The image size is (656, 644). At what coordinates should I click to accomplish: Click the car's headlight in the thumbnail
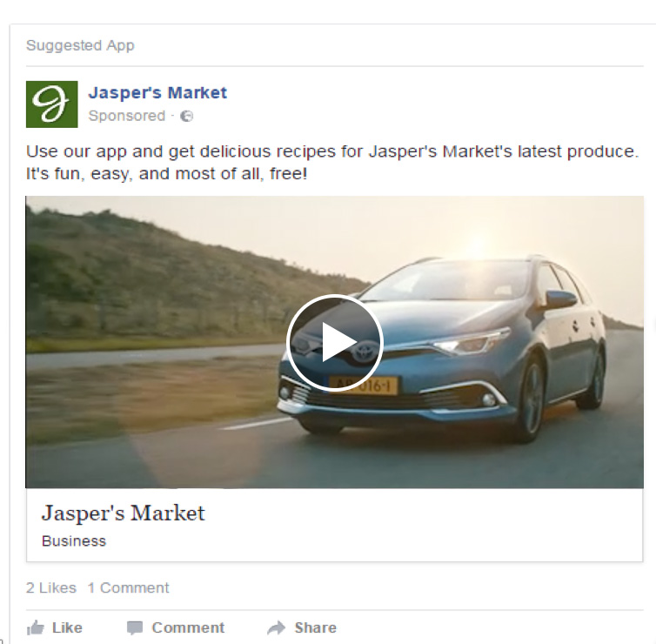tap(471, 341)
